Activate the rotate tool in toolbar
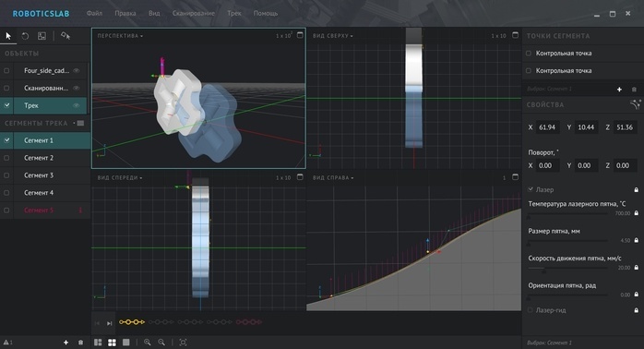The image size is (644, 349). tap(25, 36)
